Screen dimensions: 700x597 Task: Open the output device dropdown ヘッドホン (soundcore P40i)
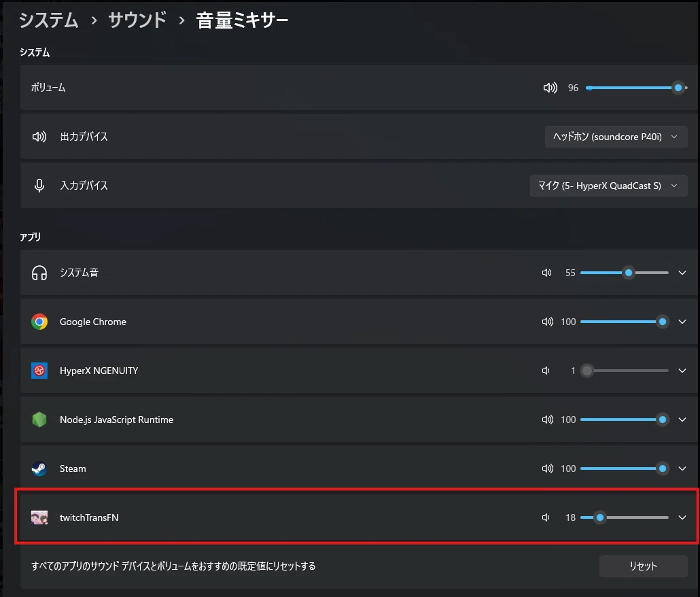[x=616, y=137]
